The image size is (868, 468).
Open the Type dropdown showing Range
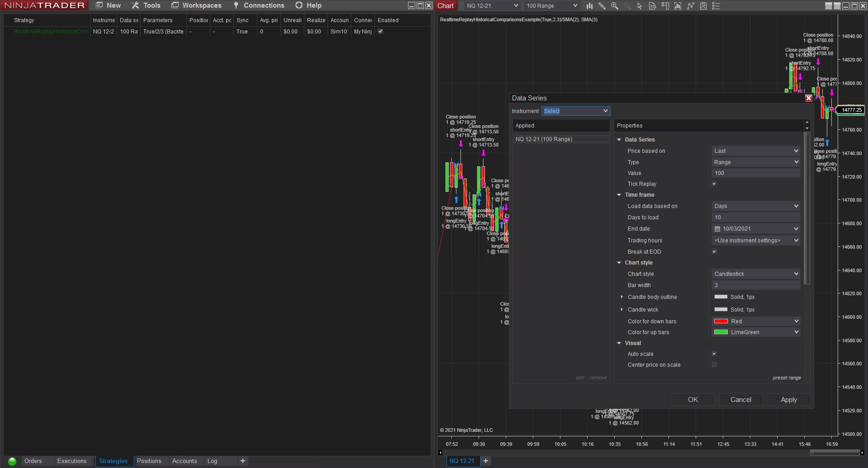[756, 162]
